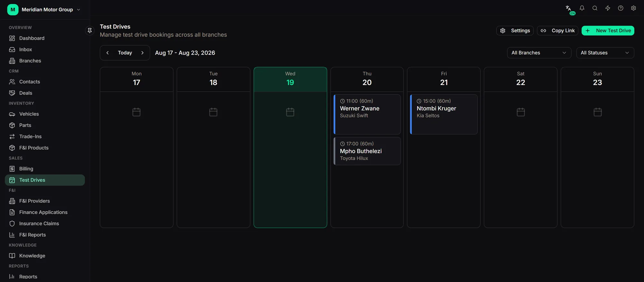Open the help question mark icon

(620, 8)
